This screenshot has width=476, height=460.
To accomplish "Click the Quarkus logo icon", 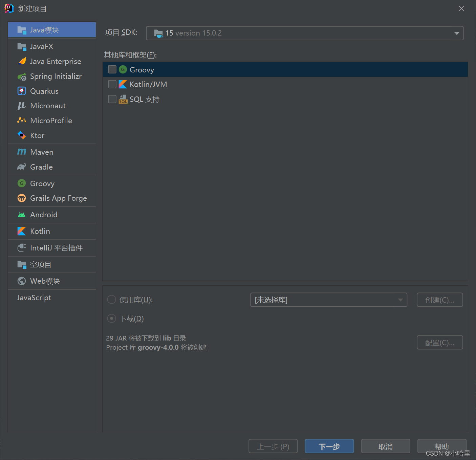I will (x=22, y=91).
